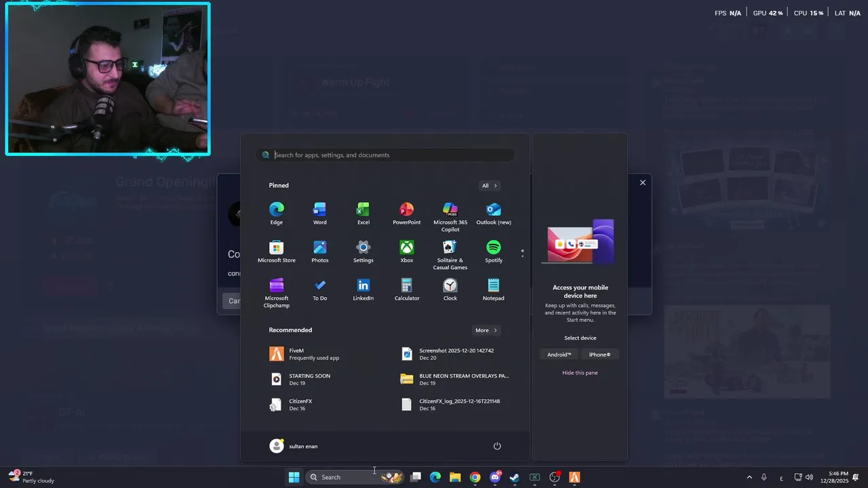Launch the Clock app
Screen dimensions: 868x488
[x=450, y=289]
